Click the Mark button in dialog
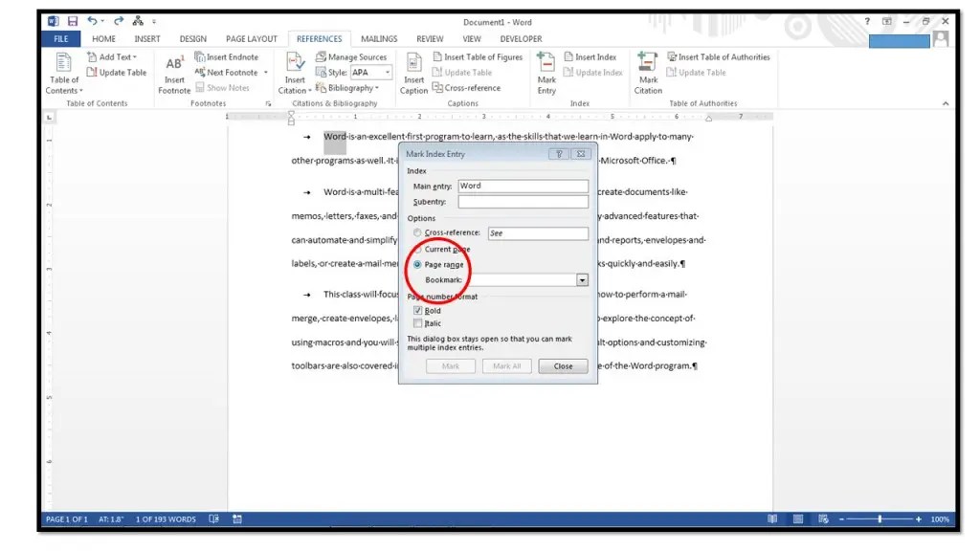 coord(451,366)
